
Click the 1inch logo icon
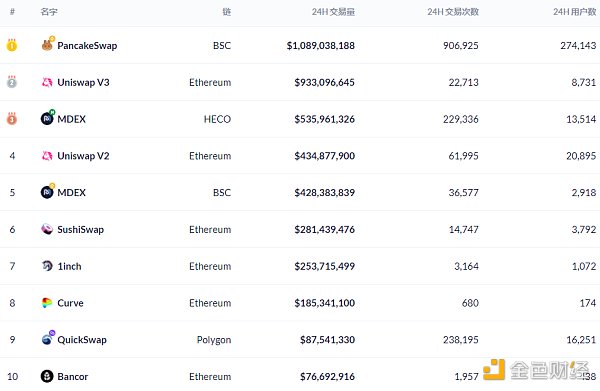[47, 266]
